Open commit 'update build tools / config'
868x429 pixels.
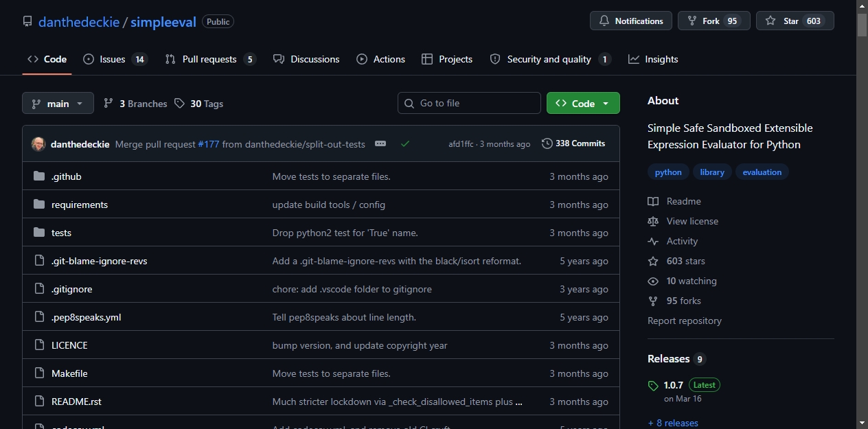click(329, 205)
